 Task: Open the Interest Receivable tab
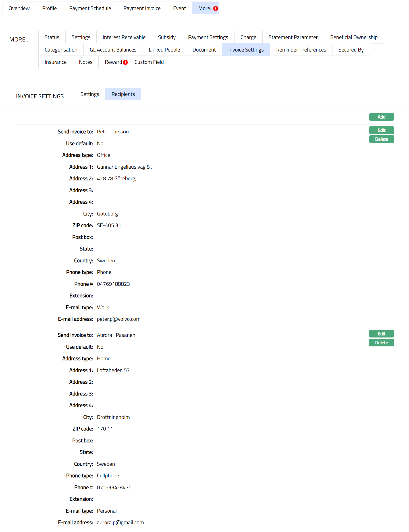[x=124, y=37]
